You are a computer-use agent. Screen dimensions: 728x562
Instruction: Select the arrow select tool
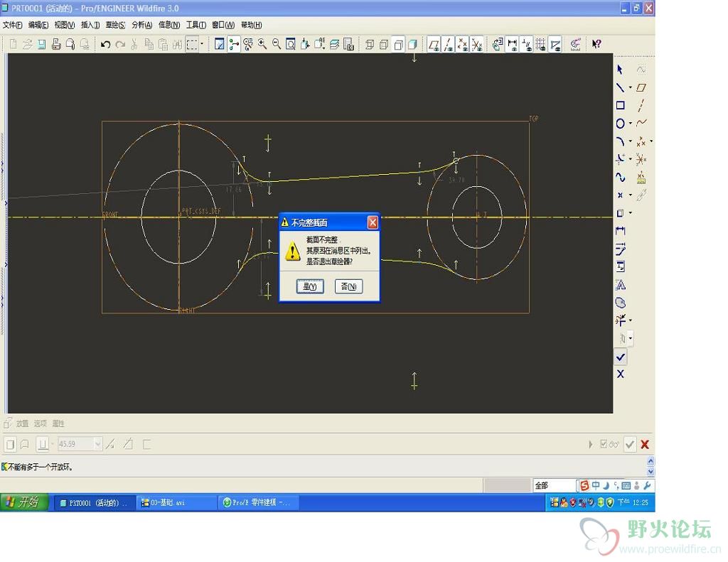coord(620,70)
